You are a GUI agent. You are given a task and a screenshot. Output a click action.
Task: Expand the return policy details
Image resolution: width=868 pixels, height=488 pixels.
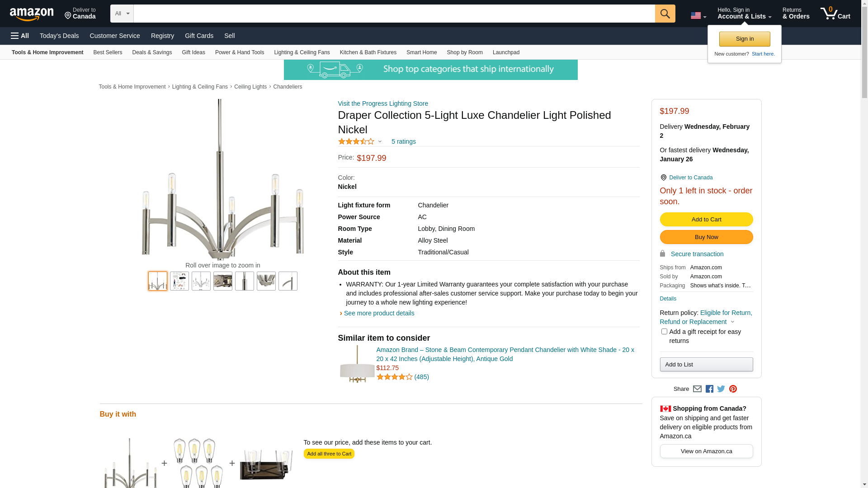[x=732, y=322]
